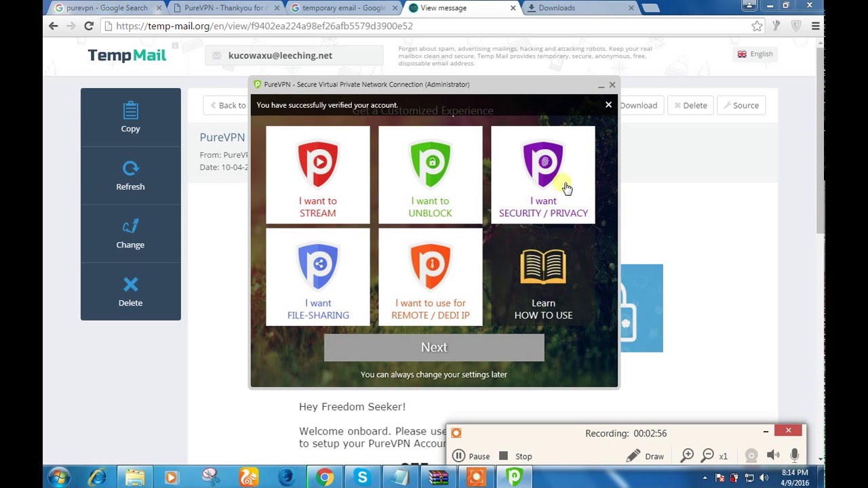Select the red 'I want to STREAM' shield
868x488 pixels.
click(x=317, y=174)
